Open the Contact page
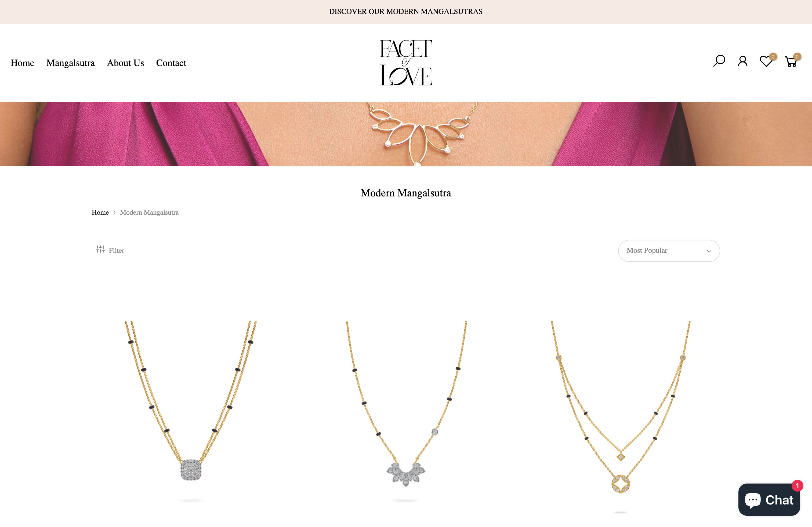Screen dimensions: 812x527 coord(171,63)
